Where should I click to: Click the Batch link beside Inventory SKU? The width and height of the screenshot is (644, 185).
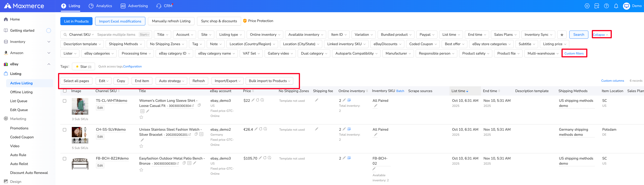pos(400,91)
